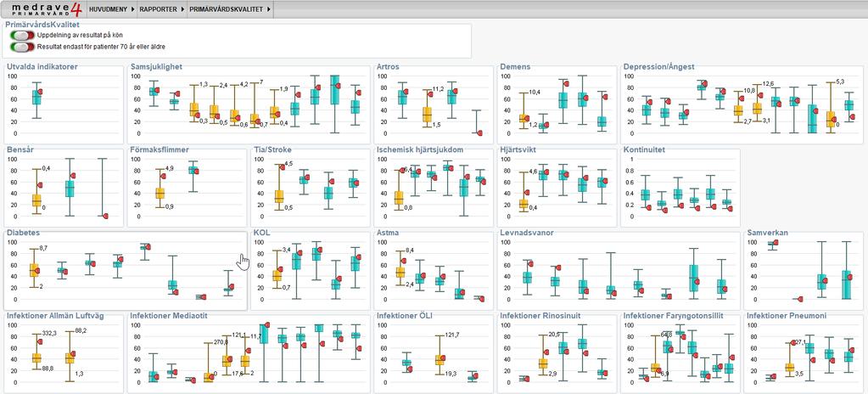The image size is (868, 394).
Task: Click the orange boxplot in Tia/Stroke chart
Action: [x=279, y=196]
